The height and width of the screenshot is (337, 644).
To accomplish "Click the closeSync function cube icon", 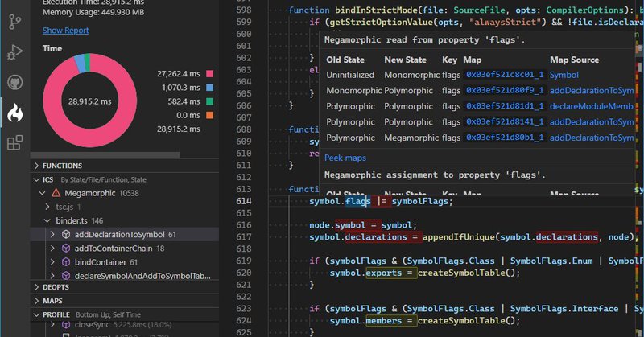I will tap(66, 325).
